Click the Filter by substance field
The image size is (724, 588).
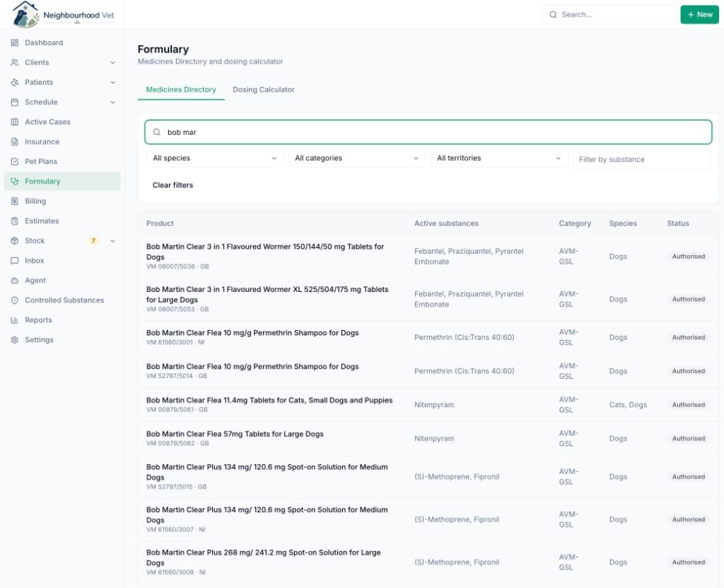coord(641,159)
